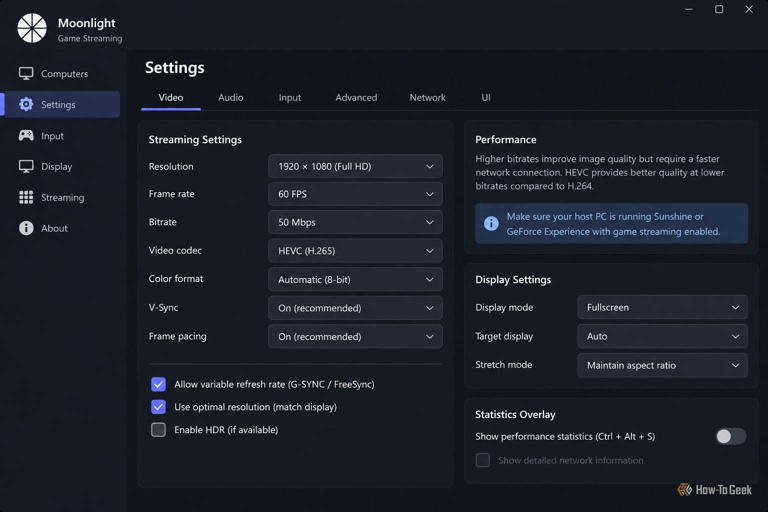Open the V-Sync dropdown
Viewport: 768px width, 512px height.
355,308
